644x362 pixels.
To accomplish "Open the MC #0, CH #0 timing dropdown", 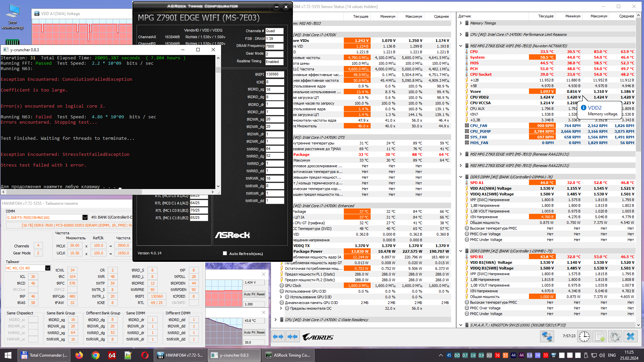I will point(48,268).
